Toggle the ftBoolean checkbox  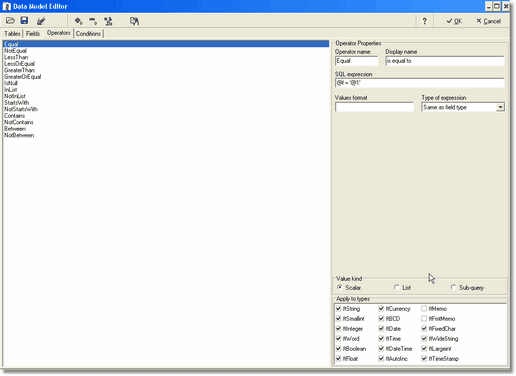coord(338,349)
